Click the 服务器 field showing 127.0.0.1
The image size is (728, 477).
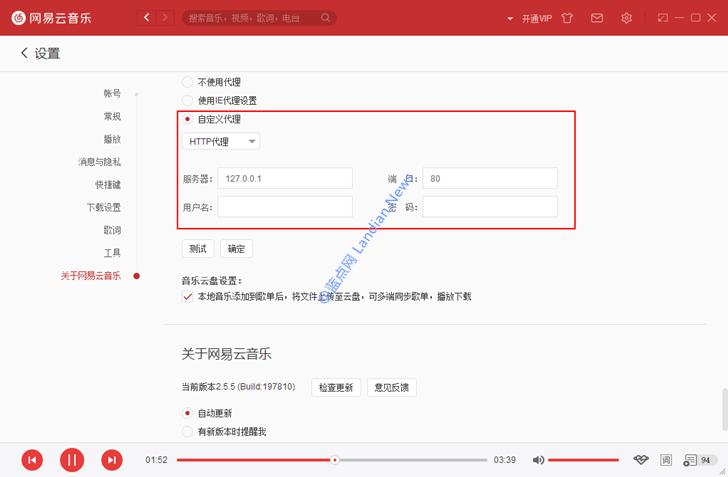click(285, 178)
